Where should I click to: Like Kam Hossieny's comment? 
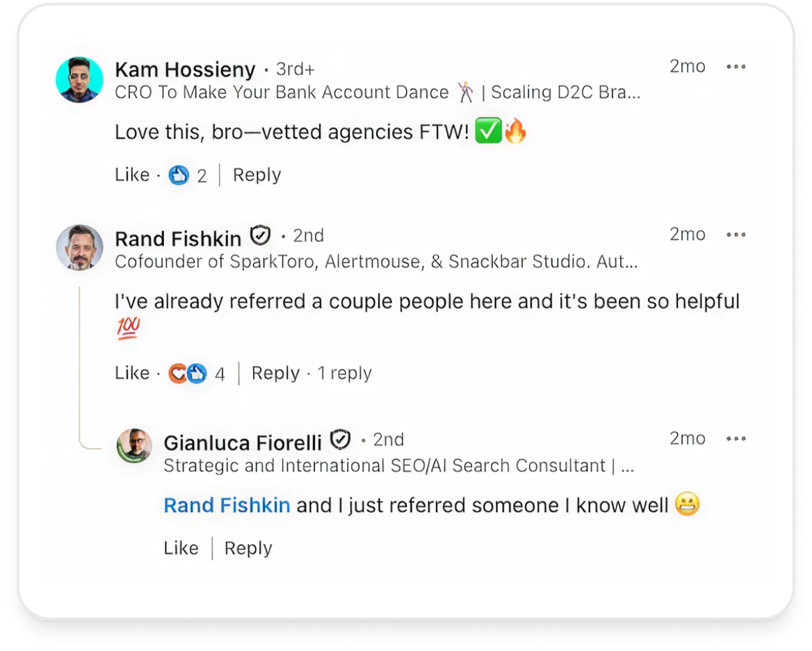(x=132, y=175)
